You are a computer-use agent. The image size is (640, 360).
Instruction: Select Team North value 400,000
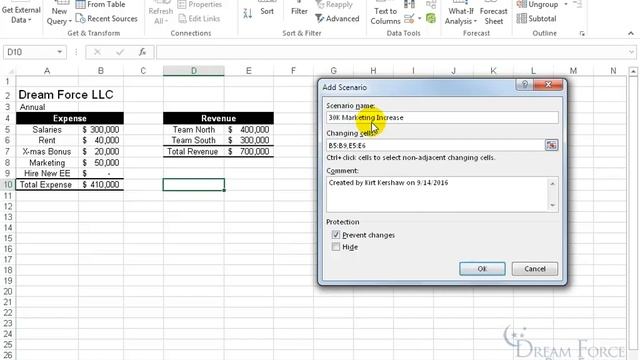pos(249,130)
